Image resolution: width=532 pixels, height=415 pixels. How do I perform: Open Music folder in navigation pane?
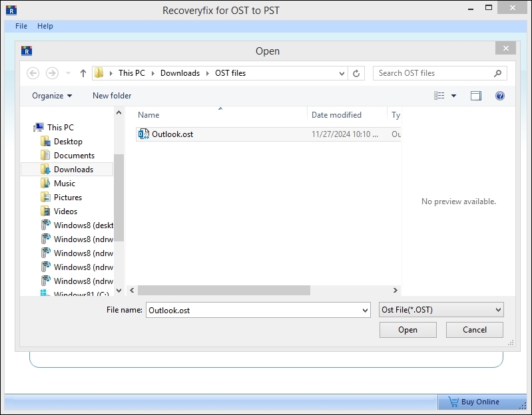click(x=65, y=184)
